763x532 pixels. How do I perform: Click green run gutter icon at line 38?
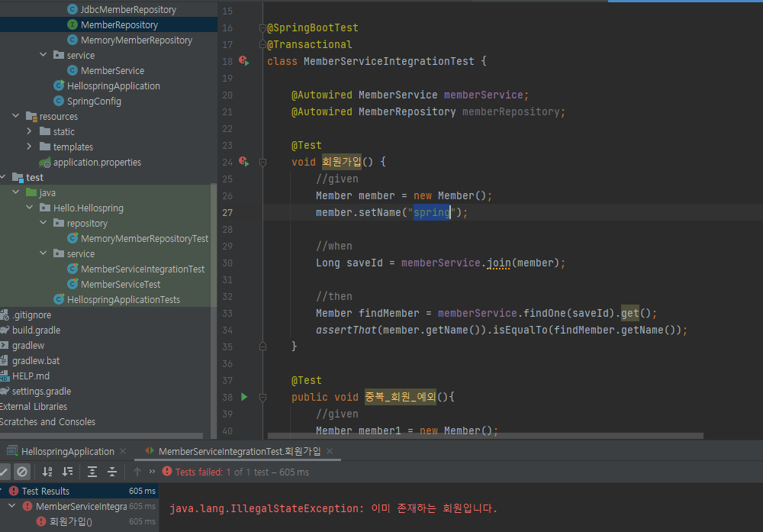pos(244,397)
